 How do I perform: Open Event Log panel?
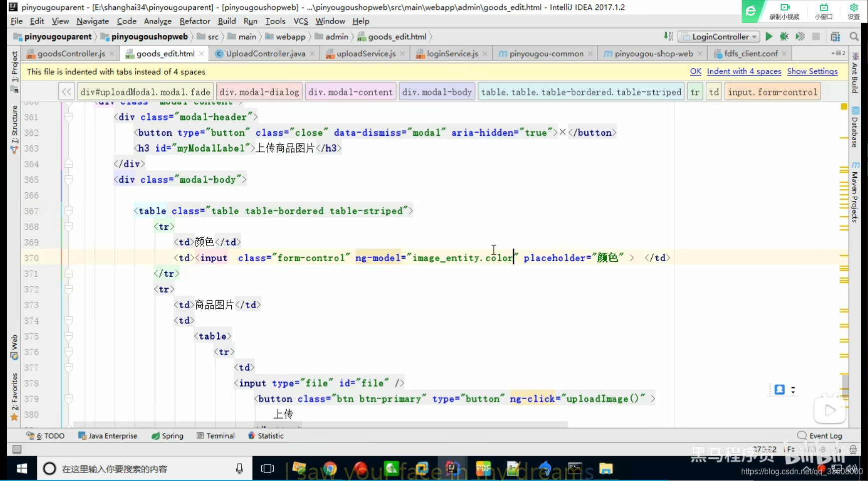pyautogui.click(x=820, y=436)
